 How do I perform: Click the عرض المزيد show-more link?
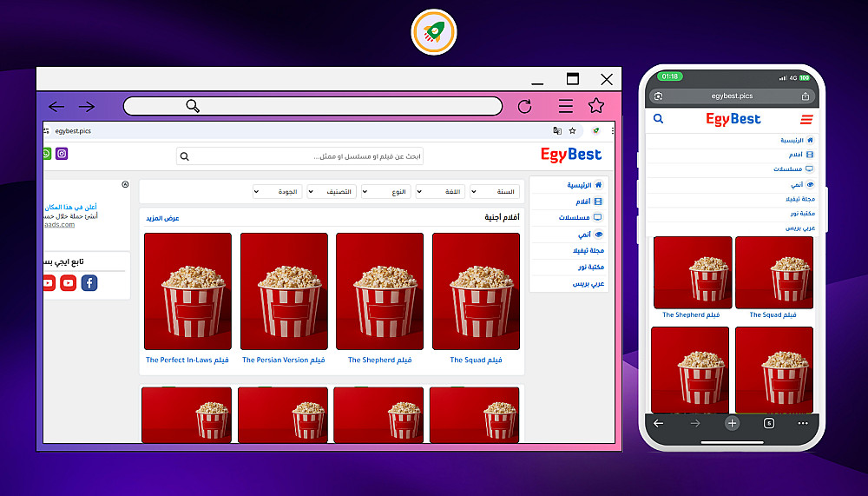163,218
